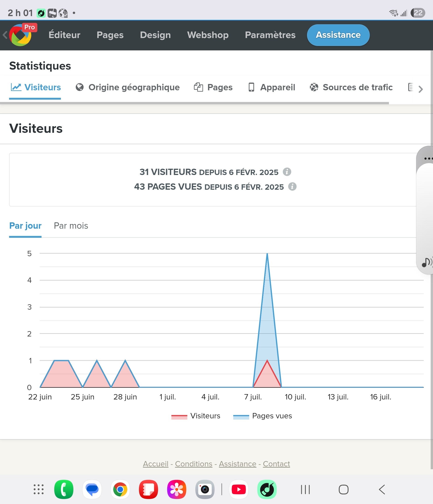Expand more statistics tabs with right chevron

(x=421, y=89)
